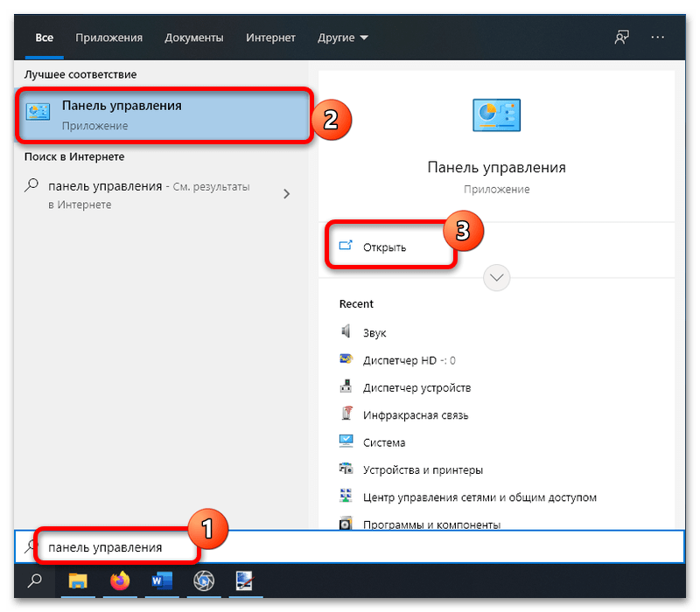Click the Устройства и принтеры icon
The image size is (700, 612).
click(346, 469)
